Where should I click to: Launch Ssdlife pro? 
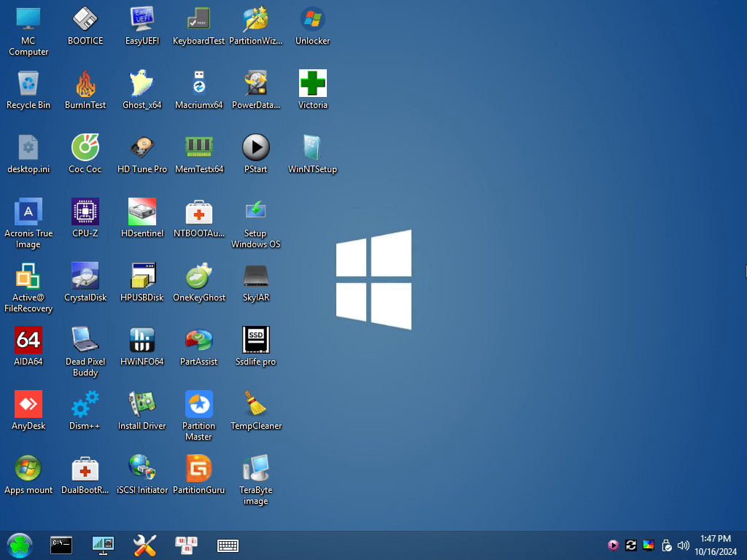coord(256,346)
